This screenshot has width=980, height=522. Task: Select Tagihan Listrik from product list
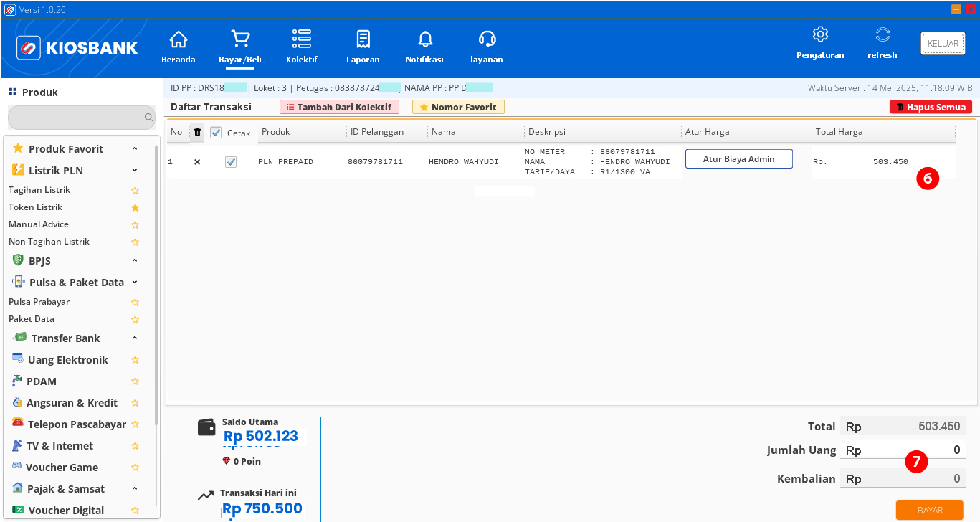click(39, 190)
